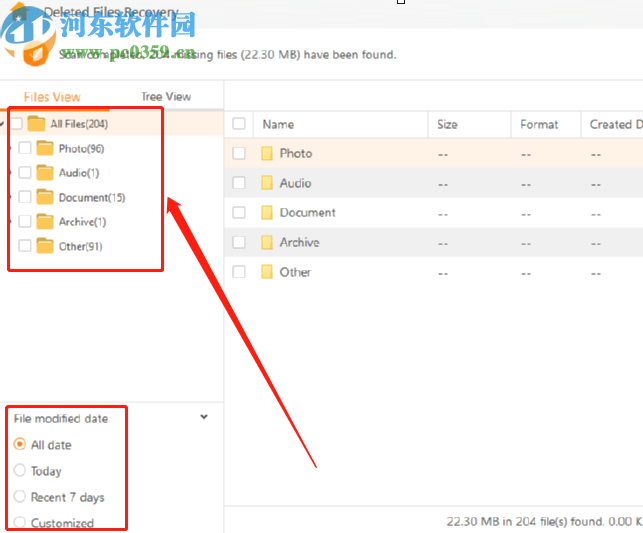
Task: Check the Audio row checkbox in list
Action: pos(239,183)
